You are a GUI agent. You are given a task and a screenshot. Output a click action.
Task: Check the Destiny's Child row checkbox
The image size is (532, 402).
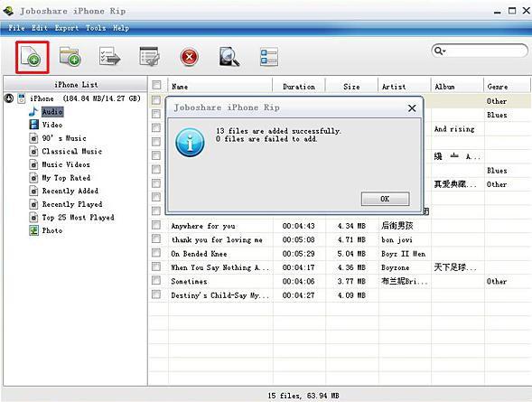point(156,294)
